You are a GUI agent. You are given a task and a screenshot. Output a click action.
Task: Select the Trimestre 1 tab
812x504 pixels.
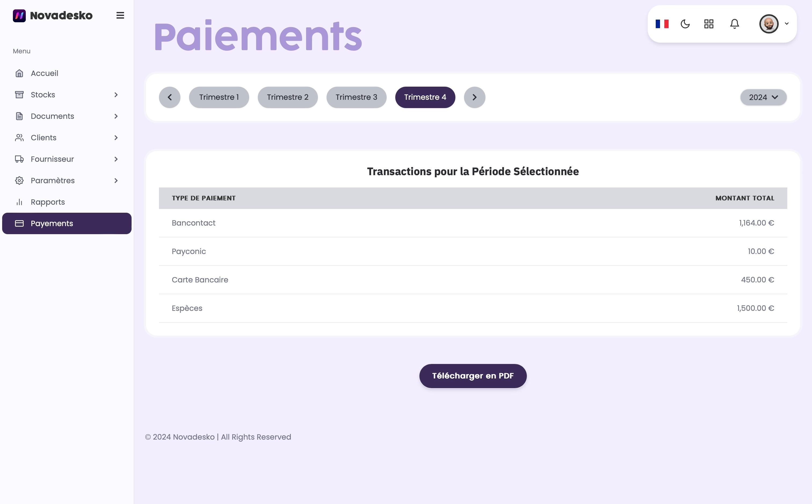pyautogui.click(x=219, y=97)
